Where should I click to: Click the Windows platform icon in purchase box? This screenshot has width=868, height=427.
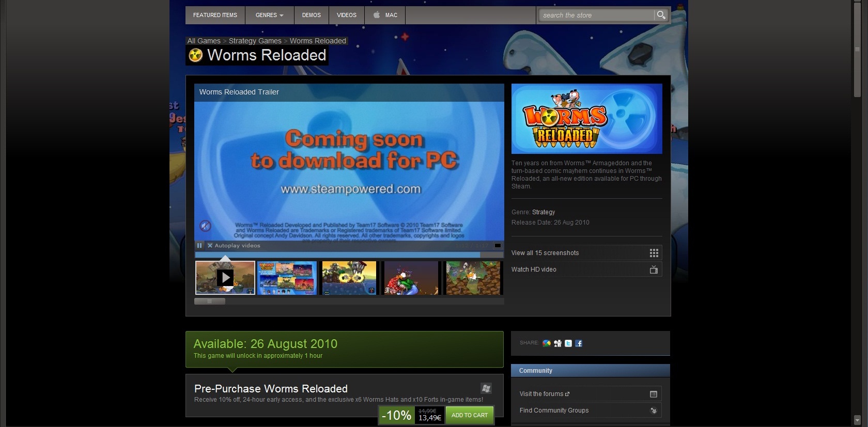point(486,388)
